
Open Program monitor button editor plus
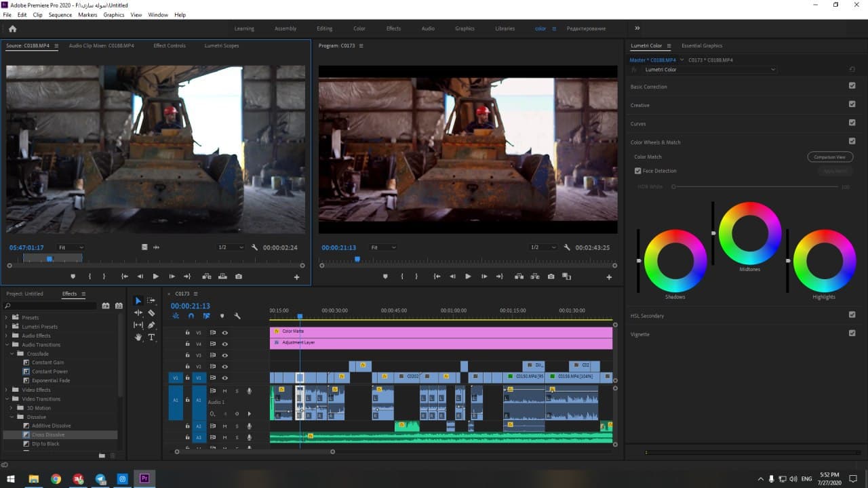(609, 277)
